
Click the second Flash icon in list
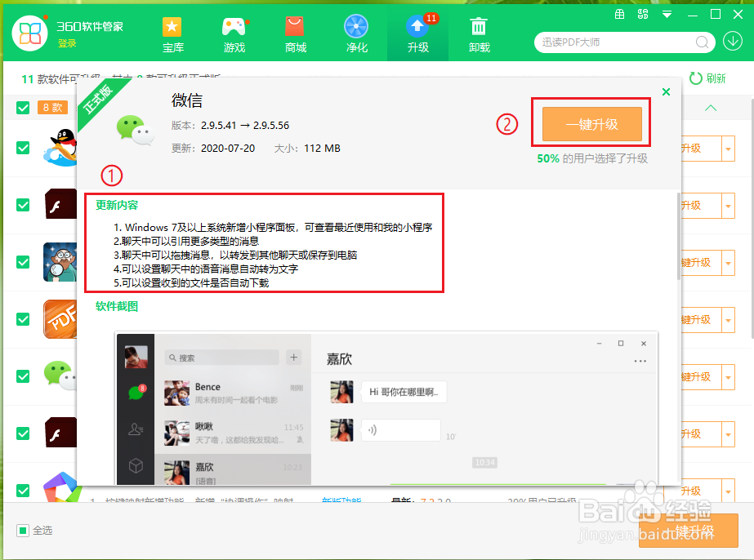(x=60, y=432)
